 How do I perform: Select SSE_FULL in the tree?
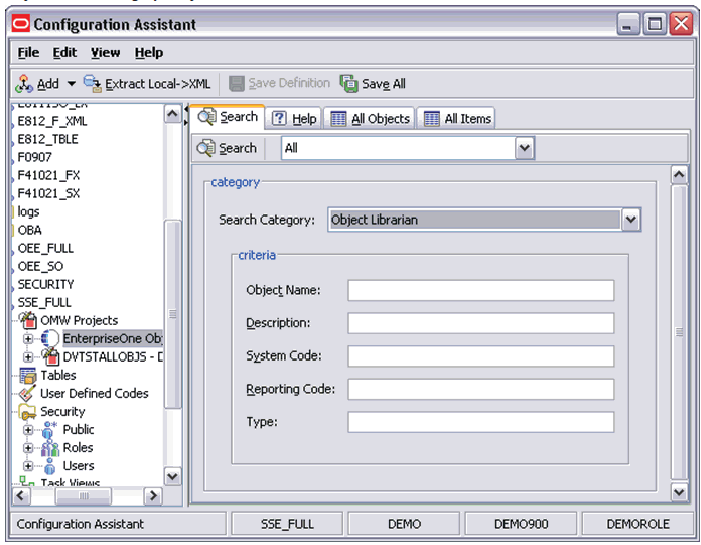(x=44, y=303)
